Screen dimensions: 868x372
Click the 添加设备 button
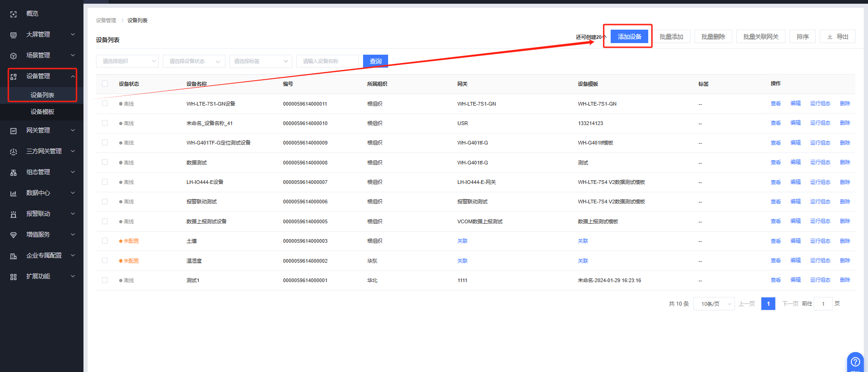click(x=629, y=37)
